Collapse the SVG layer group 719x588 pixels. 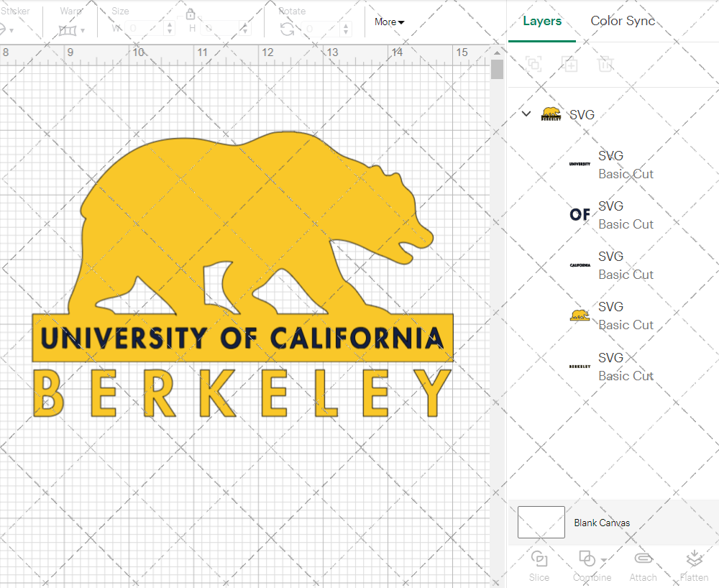pos(526,114)
